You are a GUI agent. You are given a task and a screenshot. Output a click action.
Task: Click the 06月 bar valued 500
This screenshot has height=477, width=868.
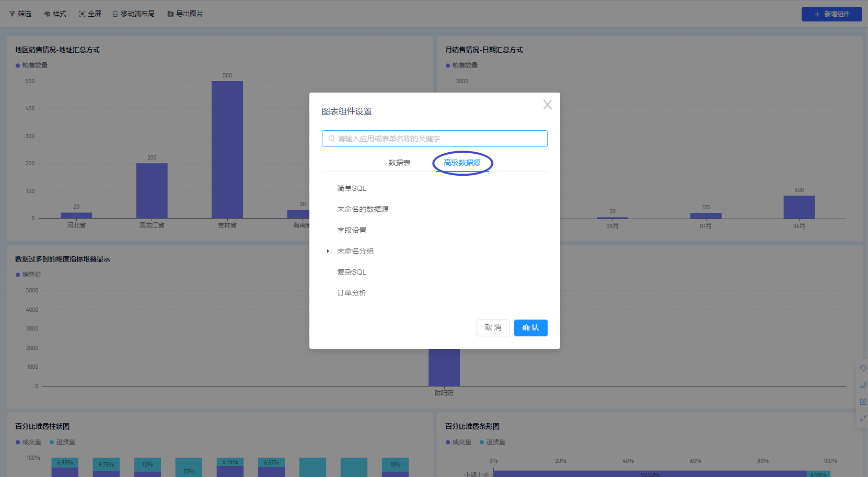pyautogui.click(x=799, y=207)
